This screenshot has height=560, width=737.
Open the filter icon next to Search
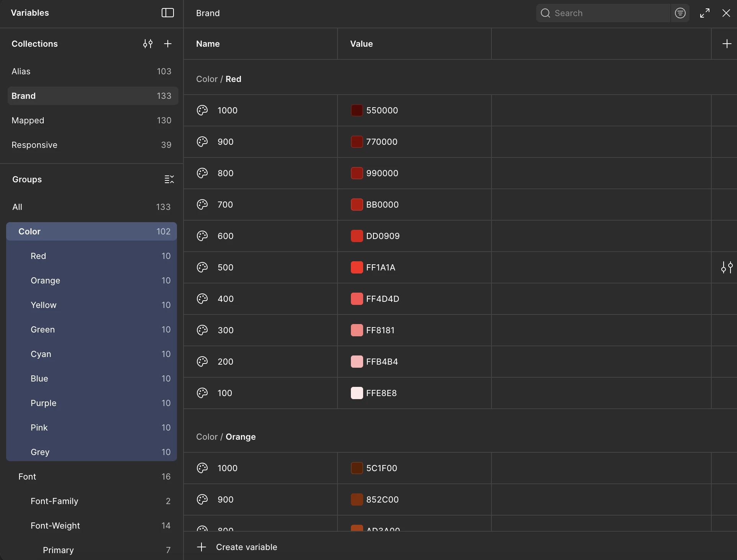coord(680,13)
